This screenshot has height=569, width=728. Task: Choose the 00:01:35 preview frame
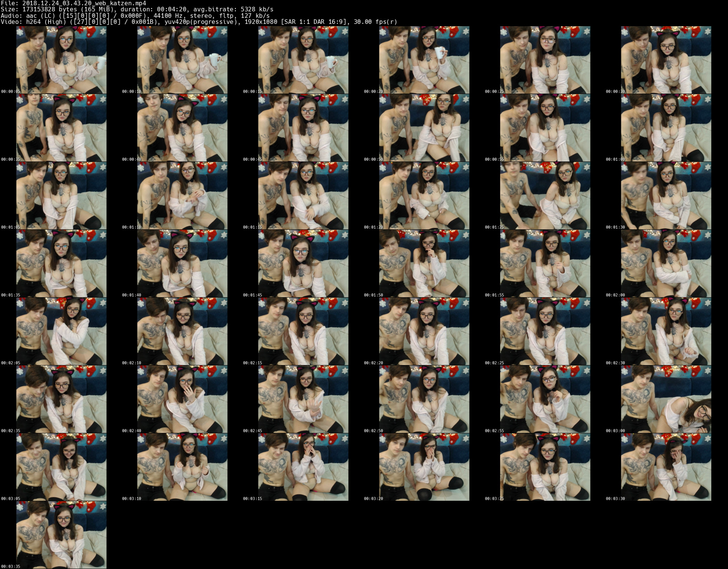coord(61,263)
